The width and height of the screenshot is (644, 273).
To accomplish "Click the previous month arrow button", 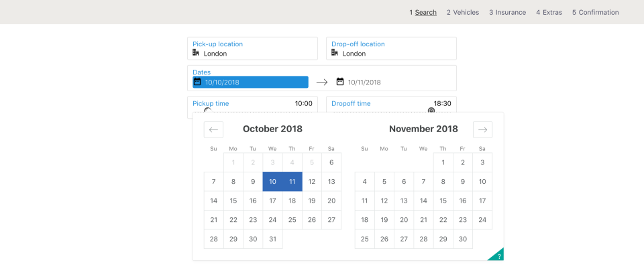I will (213, 130).
